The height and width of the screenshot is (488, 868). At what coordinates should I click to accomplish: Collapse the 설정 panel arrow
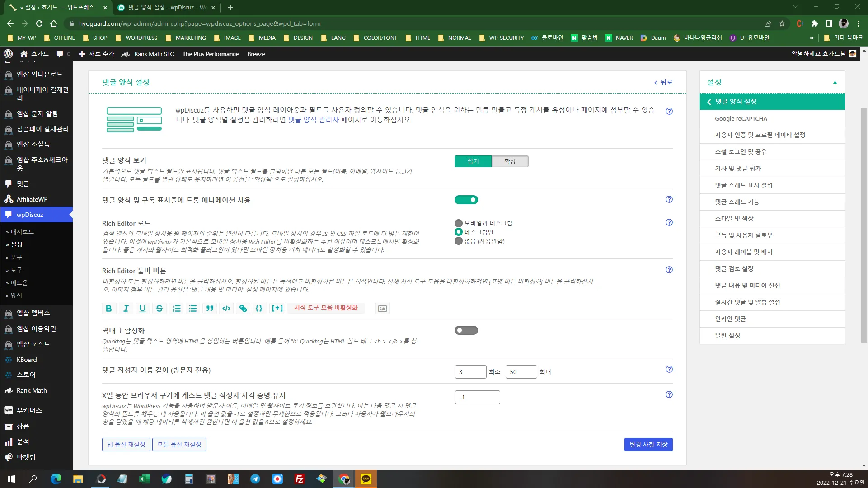tap(835, 82)
